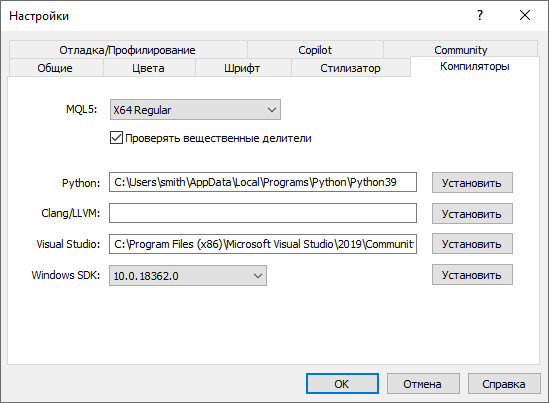Screen dimensions: 549x403
Task: Click Установить button next to Python path
Action: coord(472,182)
